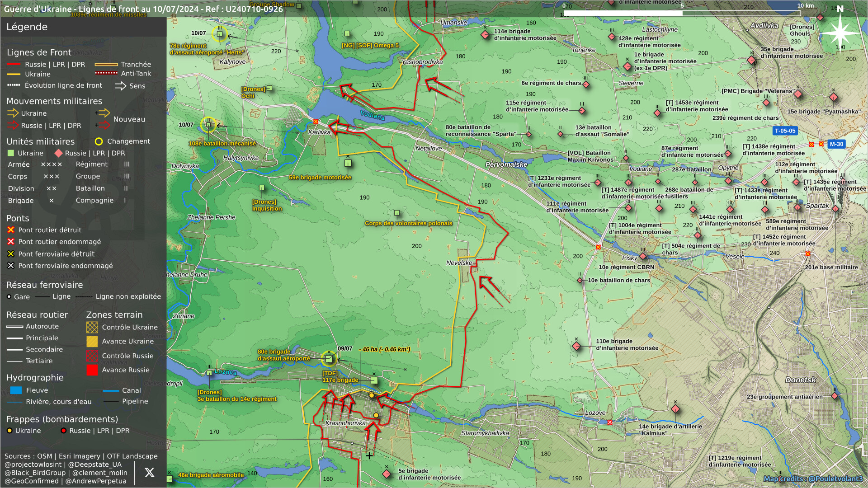Click the 14e brigade d'artillerie Kalmius marker
868x488 pixels.
click(675, 409)
